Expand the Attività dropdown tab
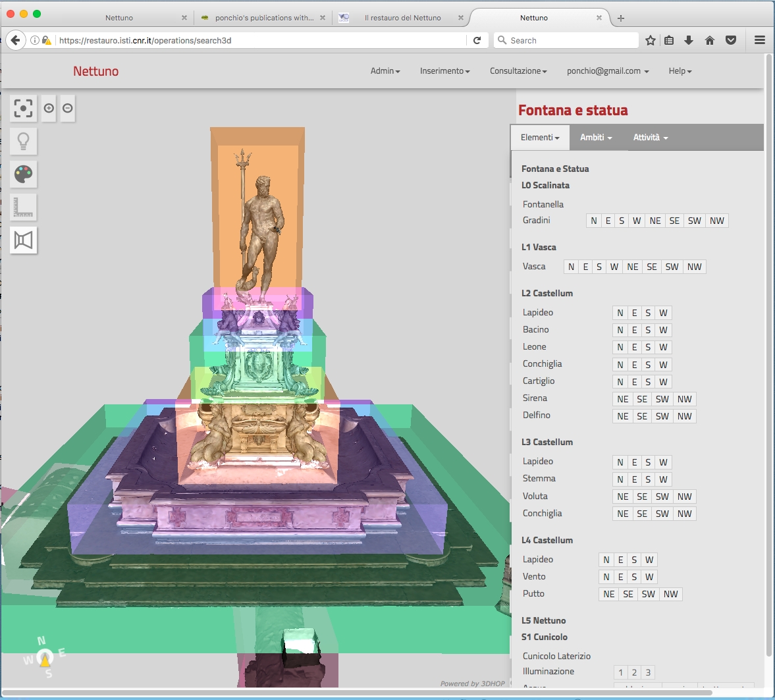 tap(651, 138)
